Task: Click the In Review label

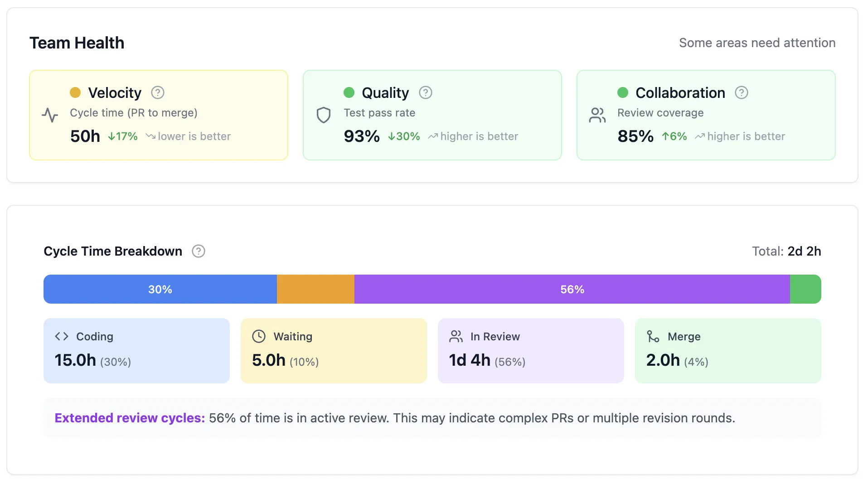Action: point(495,336)
